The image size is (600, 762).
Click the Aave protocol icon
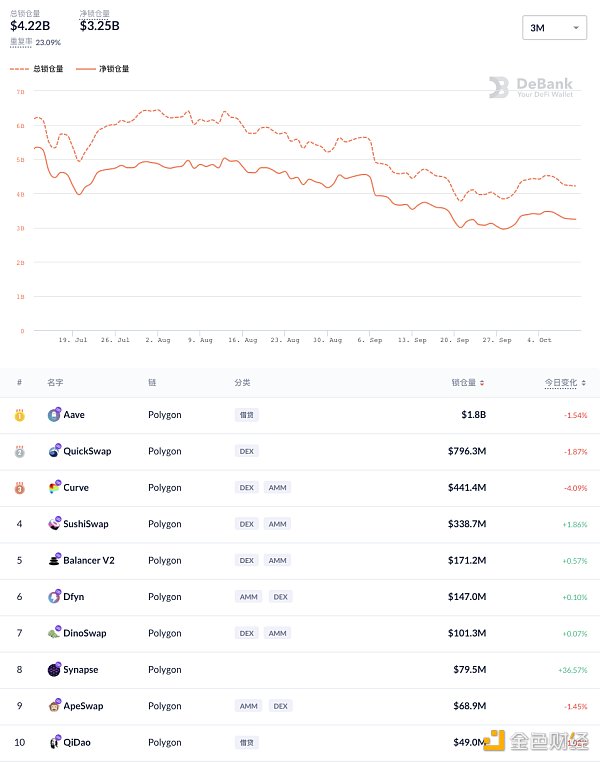[54, 415]
